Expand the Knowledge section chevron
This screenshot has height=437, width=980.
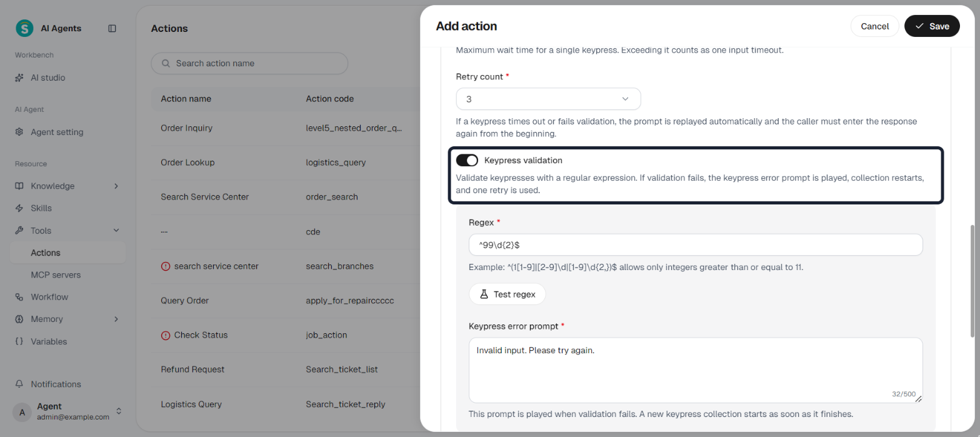(116, 186)
